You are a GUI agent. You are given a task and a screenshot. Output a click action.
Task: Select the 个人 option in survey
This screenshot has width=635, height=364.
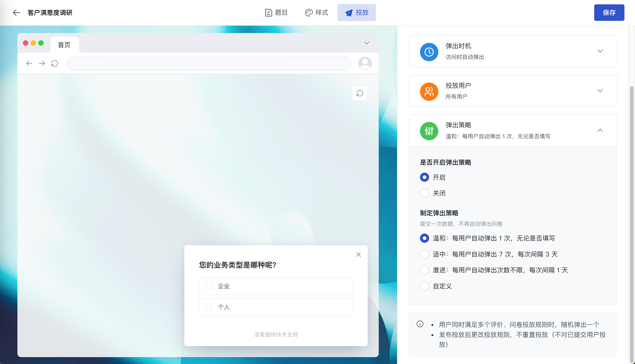[276, 307]
